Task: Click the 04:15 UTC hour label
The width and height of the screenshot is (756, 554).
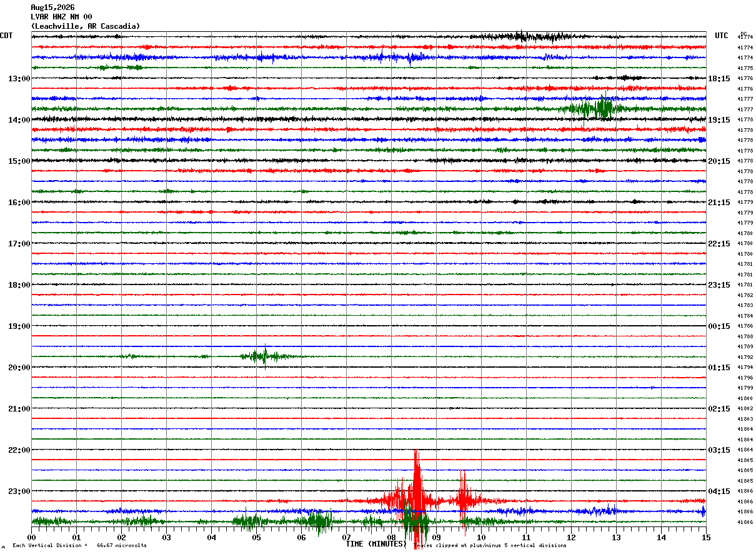Action: [x=719, y=491]
